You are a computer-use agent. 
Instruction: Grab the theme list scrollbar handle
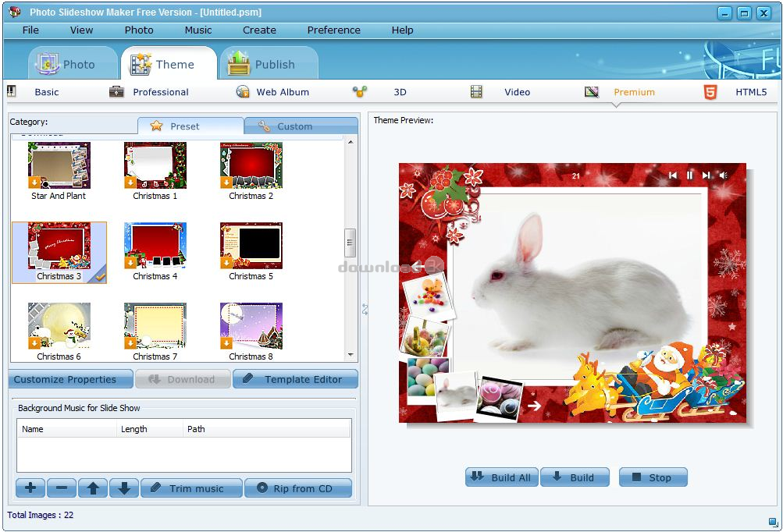350,243
